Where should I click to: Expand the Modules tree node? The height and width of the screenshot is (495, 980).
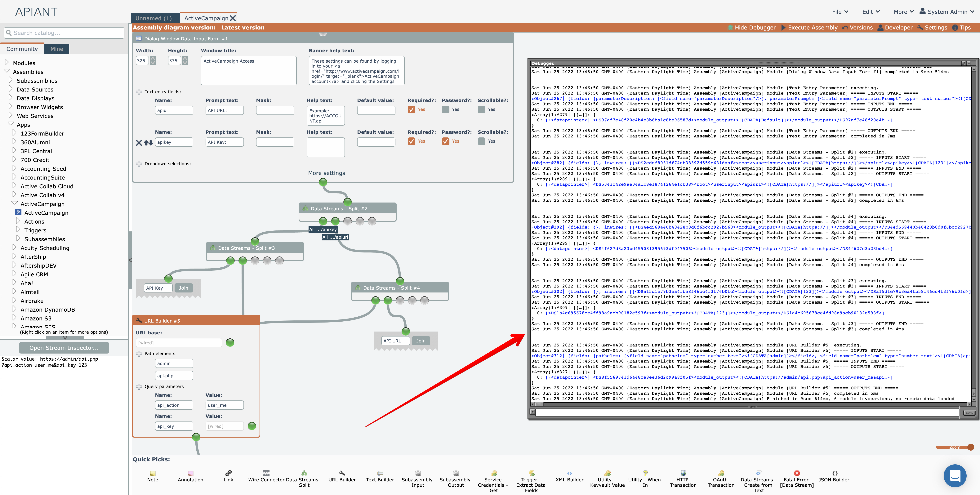tap(7, 62)
